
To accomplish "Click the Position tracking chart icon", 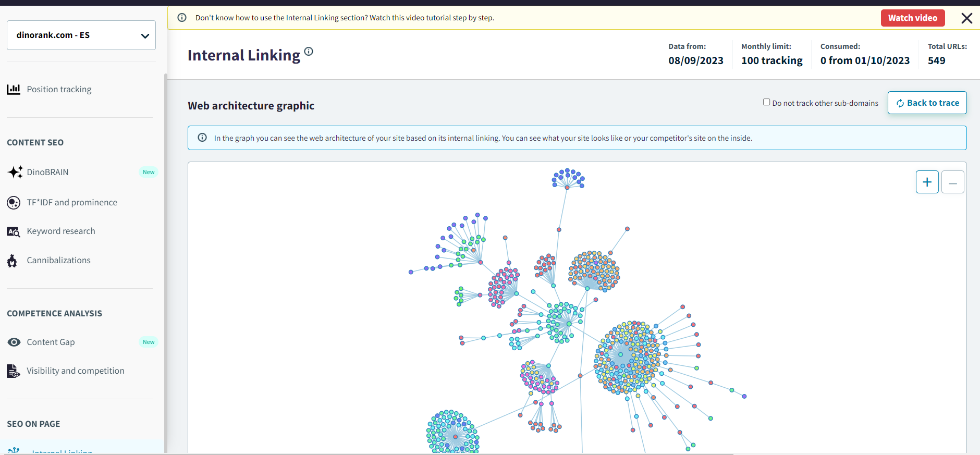I will pos(14,89).
